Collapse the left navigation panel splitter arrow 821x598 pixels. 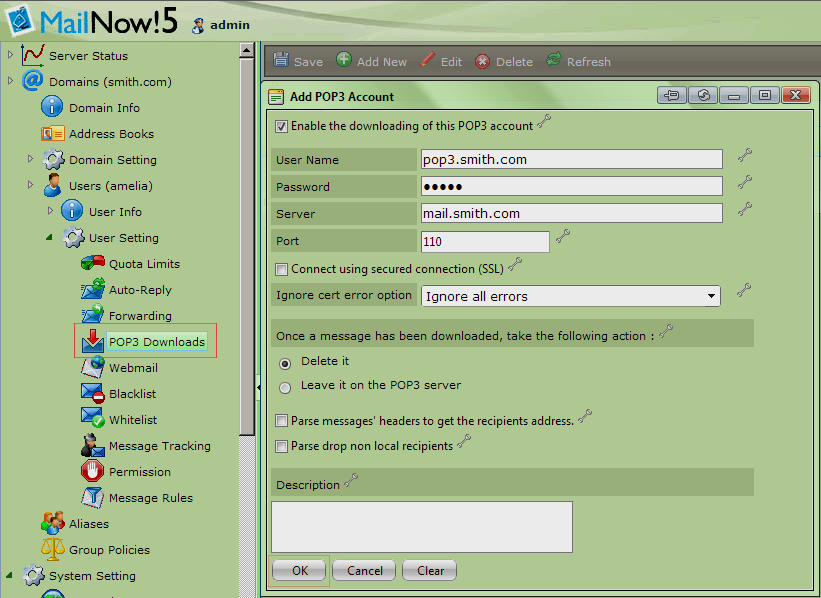258,387
